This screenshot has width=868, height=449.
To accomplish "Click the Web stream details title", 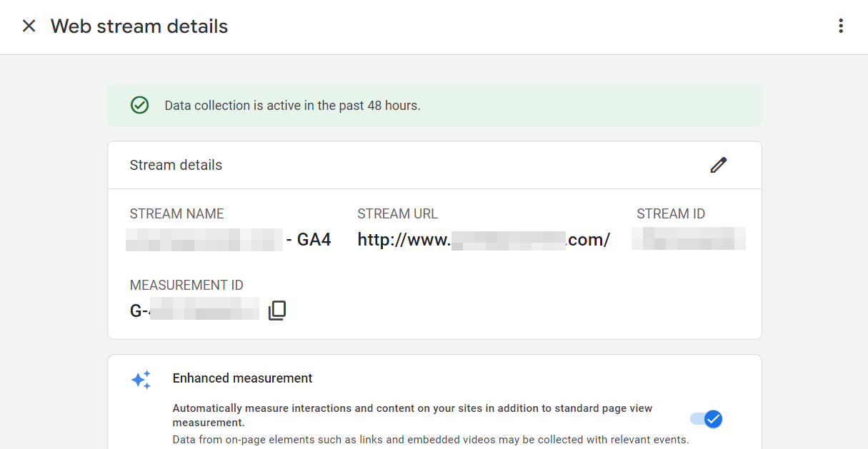I will pos(139,26).
